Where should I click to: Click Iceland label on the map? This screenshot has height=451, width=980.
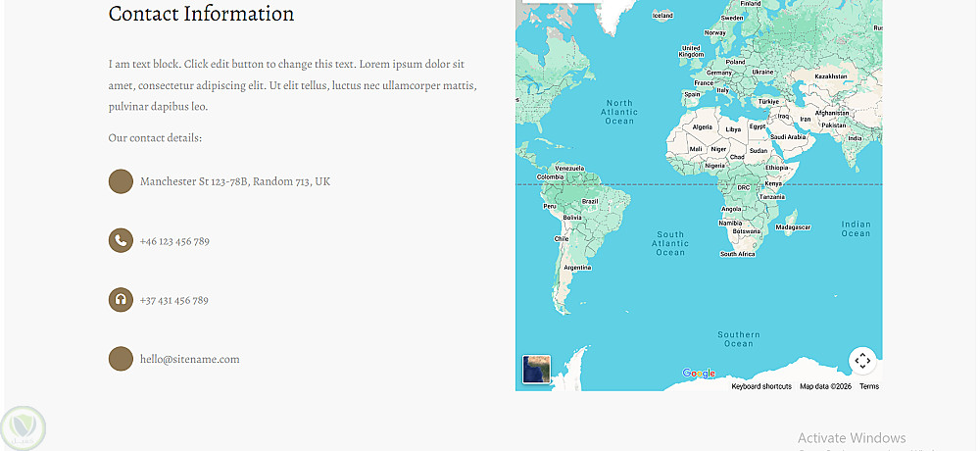[x=661, y=15]
